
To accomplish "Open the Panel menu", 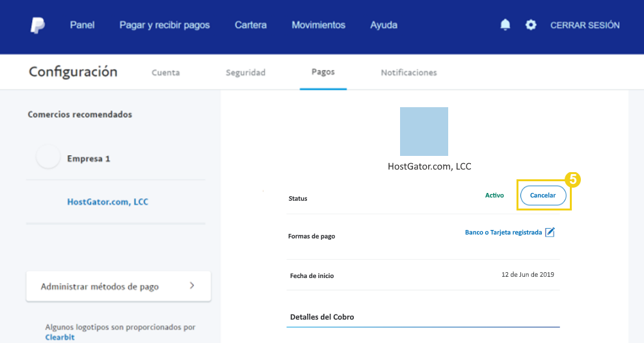I will [82, 25].
